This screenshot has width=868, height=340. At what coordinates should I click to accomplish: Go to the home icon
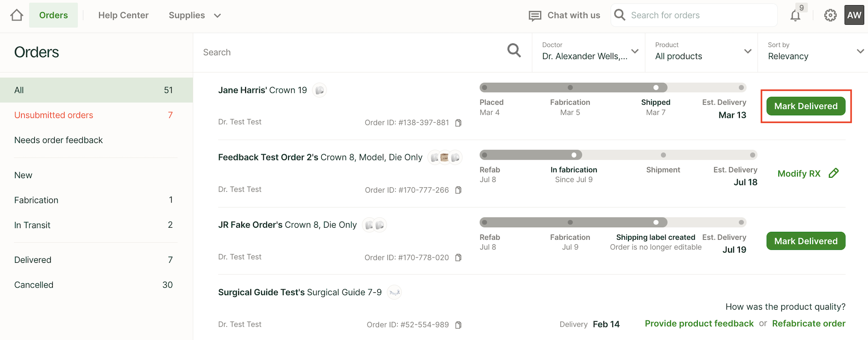point(16,15)
